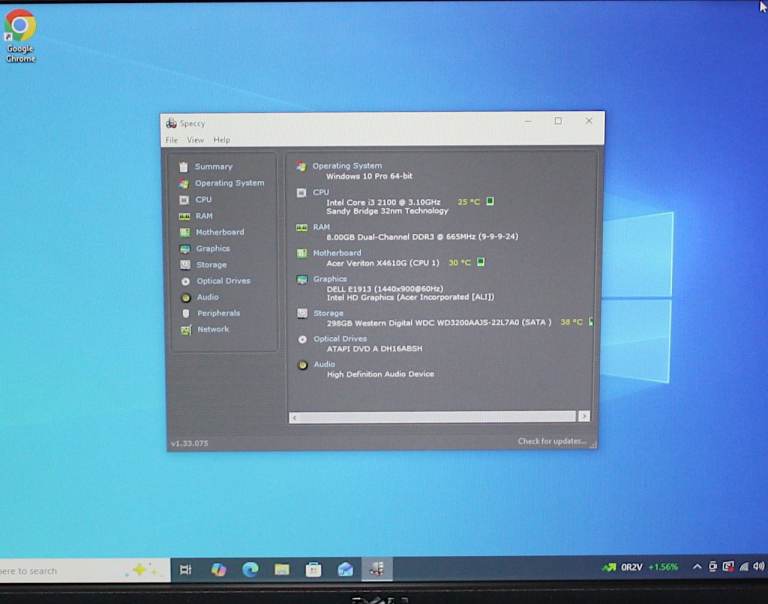Click the Acer Veriton X4610G text line
This screenshot has width=768, height=604.
coord(383,263)
